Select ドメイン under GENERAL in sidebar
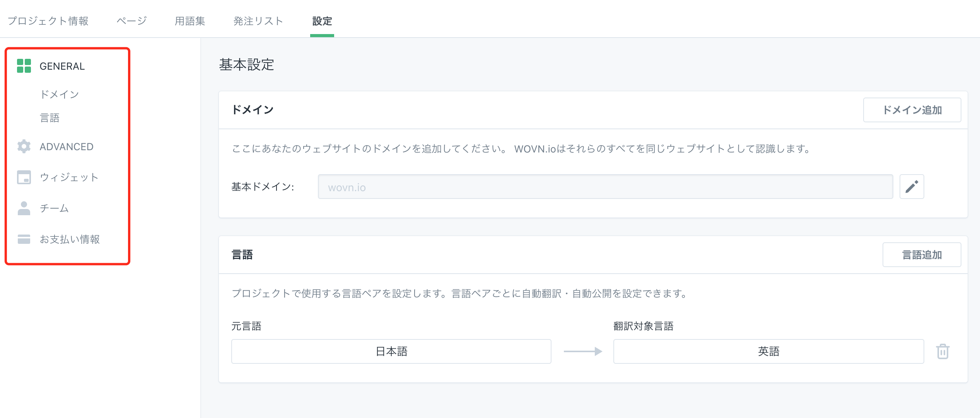The width and height of the screenshot is (980, 418). 60,94
